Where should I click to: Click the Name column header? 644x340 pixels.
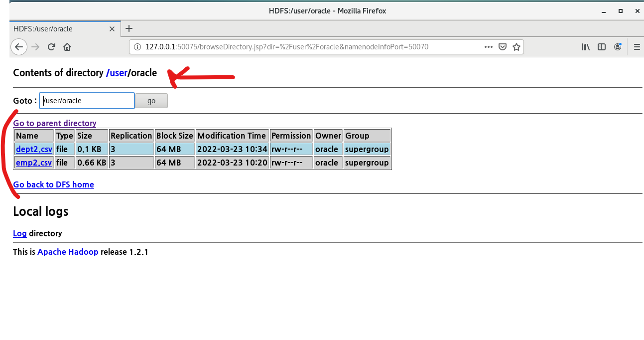point(34,136)
